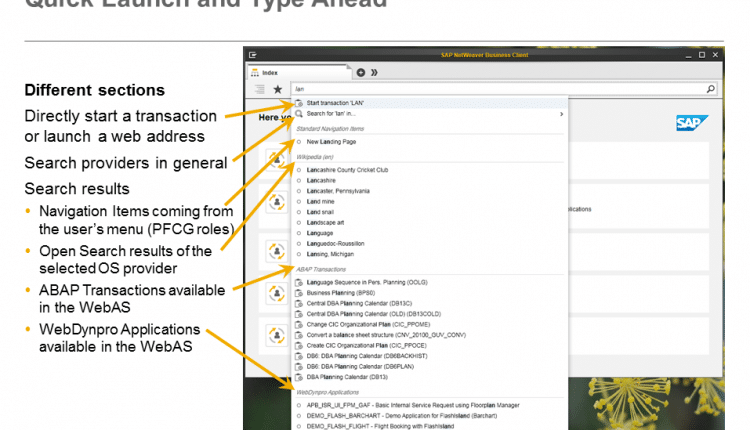Choose Search for 'lan' in... entry
The height and width of the screenshot is (430, 750).
tap(430, 114)
